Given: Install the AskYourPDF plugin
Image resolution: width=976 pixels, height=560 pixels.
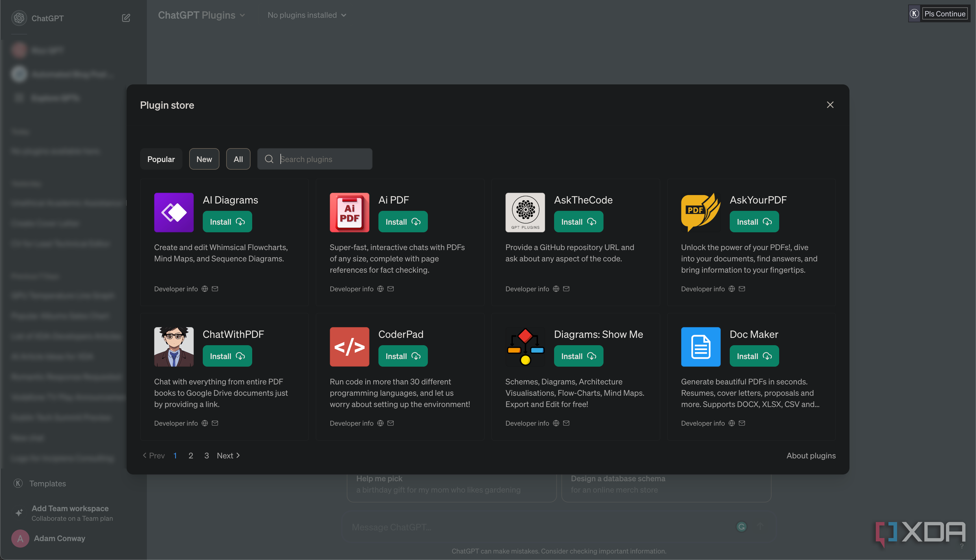Looking at the screenshot, I should click(x=754, y=222).
